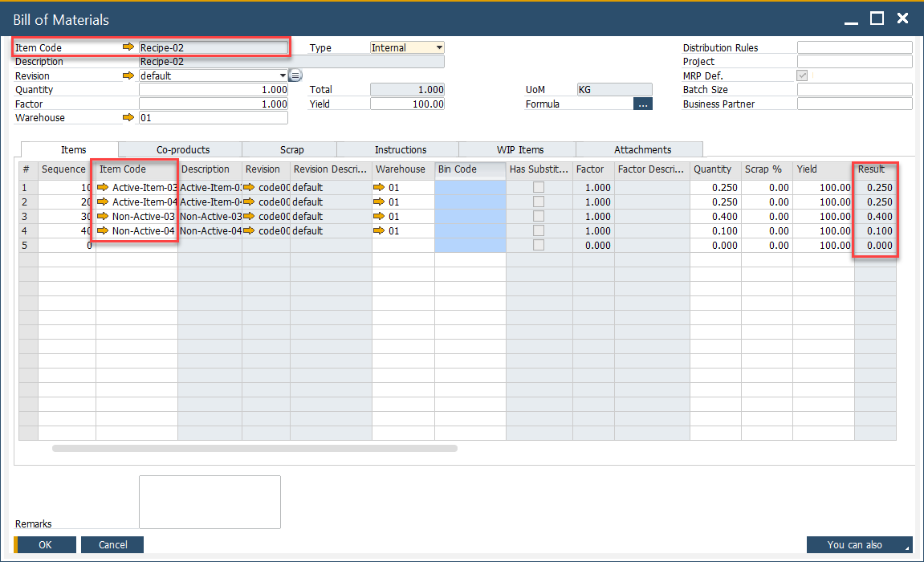Image resolution: width=924 pixels, height=562 pixels.
Task: Click the Formula ellipsis button
Action: click(x=642, y=104)
